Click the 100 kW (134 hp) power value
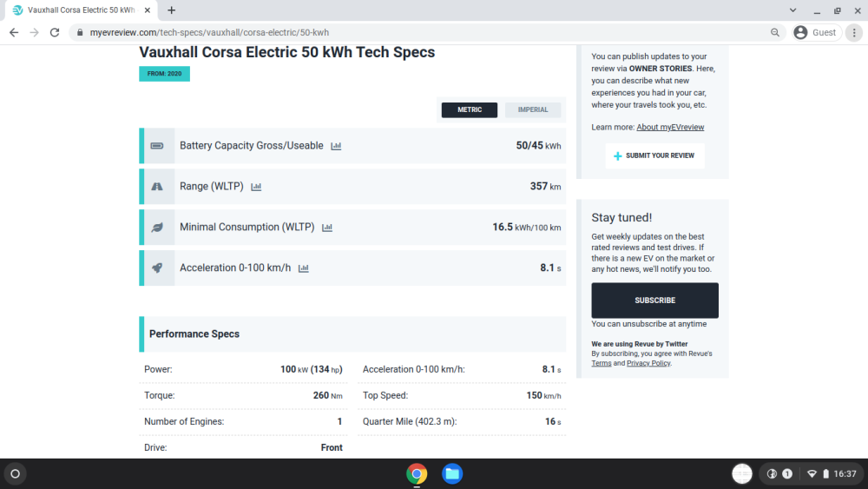Screen dimensions: 868x489 point(311,369)
